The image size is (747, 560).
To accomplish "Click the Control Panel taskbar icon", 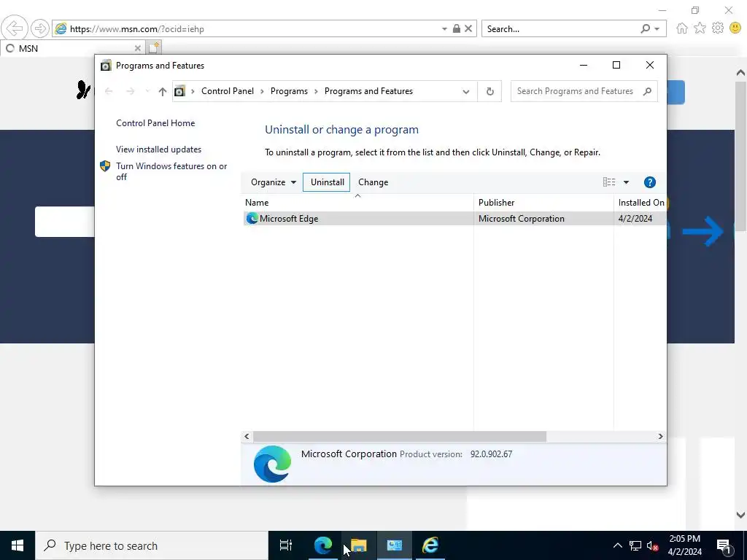I will coord(395,545).
